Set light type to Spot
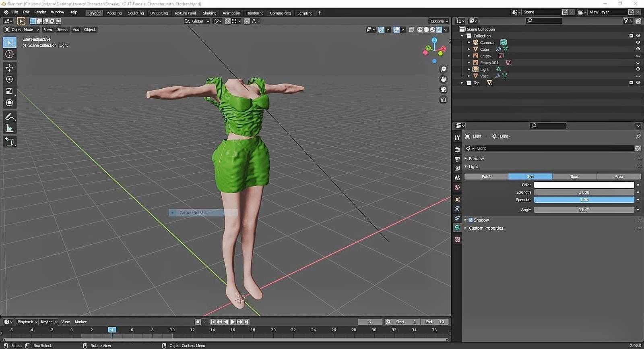 (x=574, y=177)
